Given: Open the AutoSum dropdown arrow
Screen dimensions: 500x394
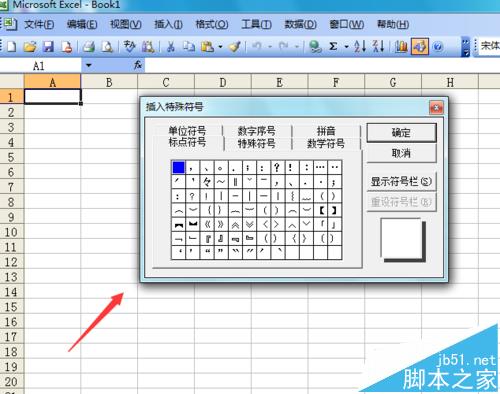Looking at the screenshot, I should pos(347,46).
